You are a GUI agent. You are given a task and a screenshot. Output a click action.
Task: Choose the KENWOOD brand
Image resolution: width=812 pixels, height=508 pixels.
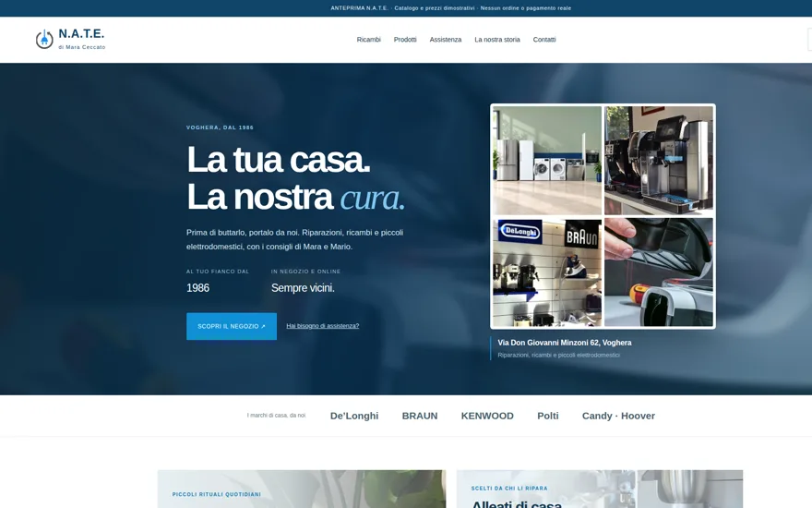click(487, 416)
